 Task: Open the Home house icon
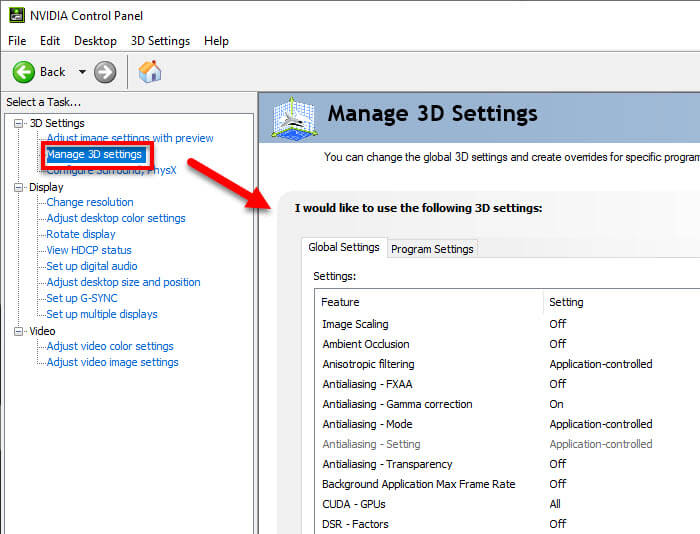point(150,71)
